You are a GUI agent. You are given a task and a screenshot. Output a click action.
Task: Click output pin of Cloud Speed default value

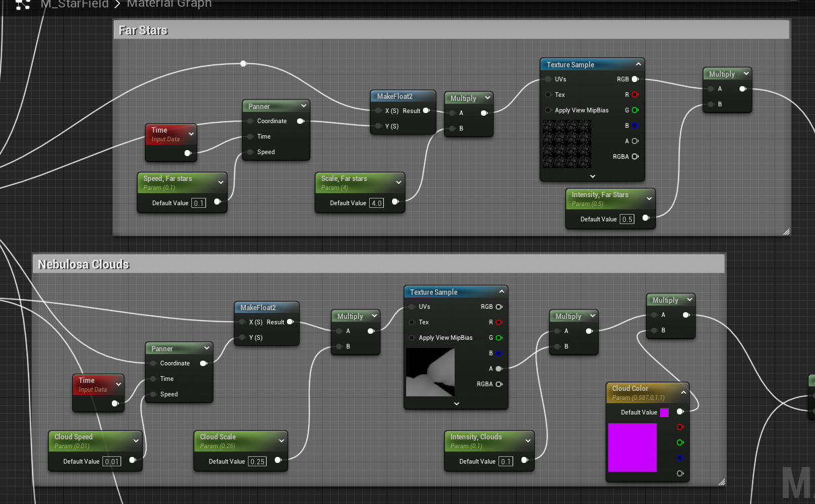[x=132, y=461]
